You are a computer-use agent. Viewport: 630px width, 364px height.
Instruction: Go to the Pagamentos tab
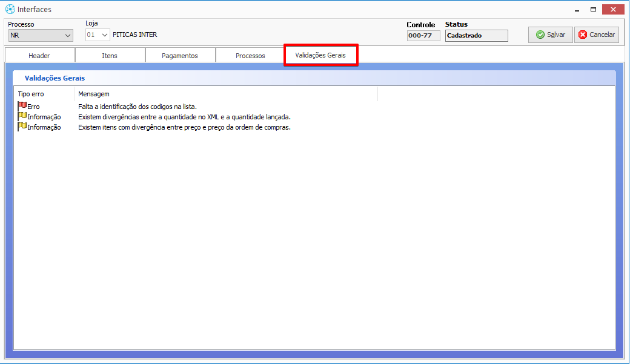point(180,56)
